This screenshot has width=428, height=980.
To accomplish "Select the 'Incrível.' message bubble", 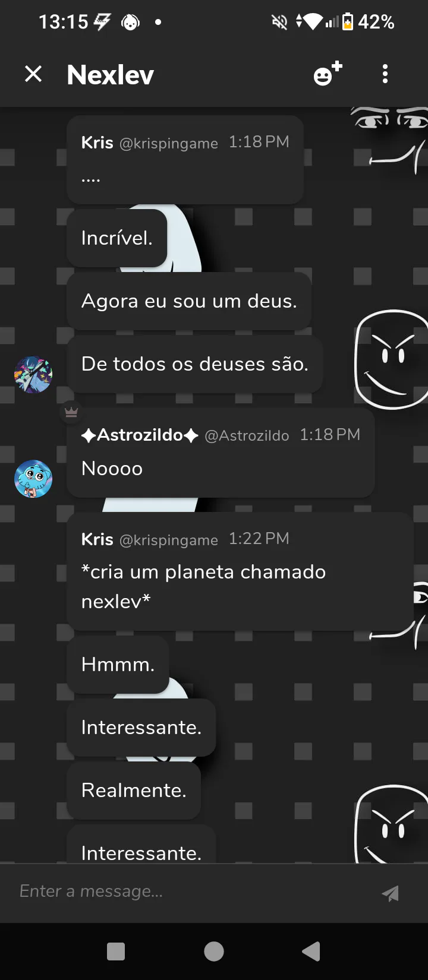I will pos(117,238).
